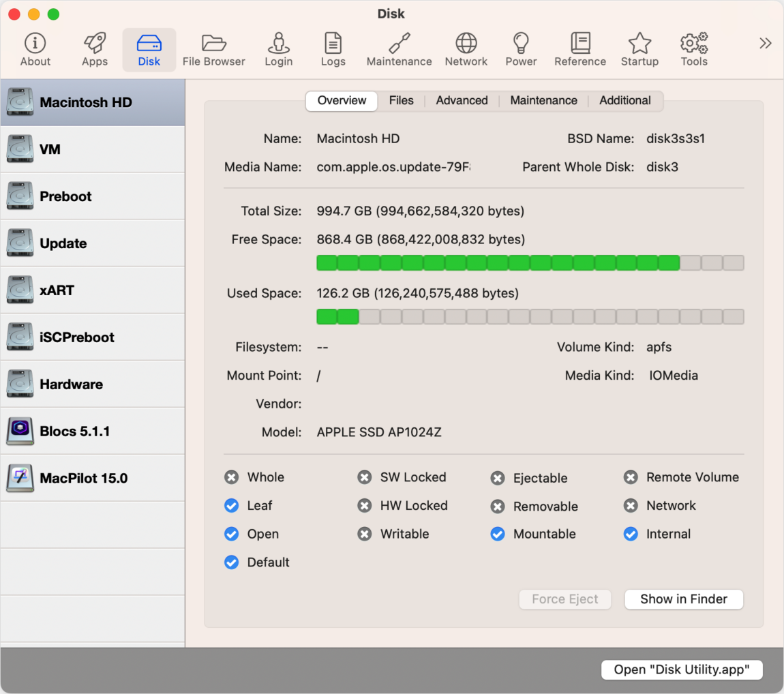This screenshot has width=784, height=694.
Task: Click the Mountable status checkmark
Action: pyautogui.click(x=498, y=534)
